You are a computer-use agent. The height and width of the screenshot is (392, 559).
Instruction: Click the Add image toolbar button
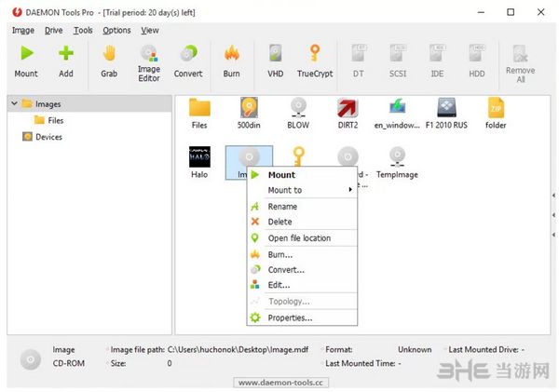pyautogui.click(x=66, y=62)
